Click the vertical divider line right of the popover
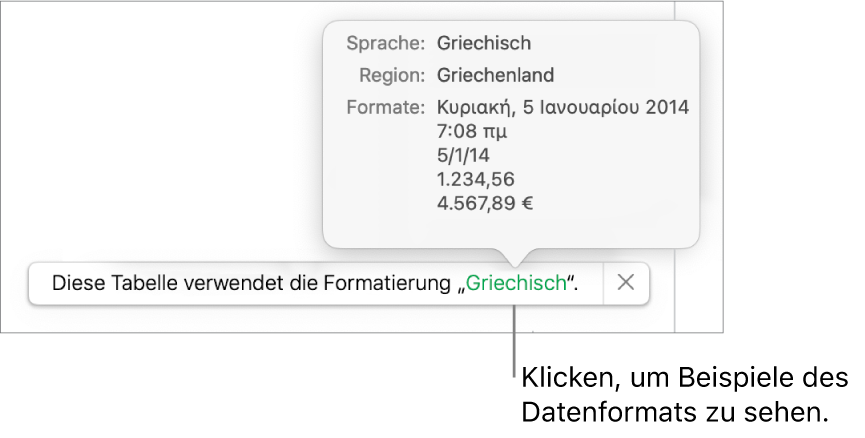The height and width of the screenshot is (438, 865). tap(676, 150)
